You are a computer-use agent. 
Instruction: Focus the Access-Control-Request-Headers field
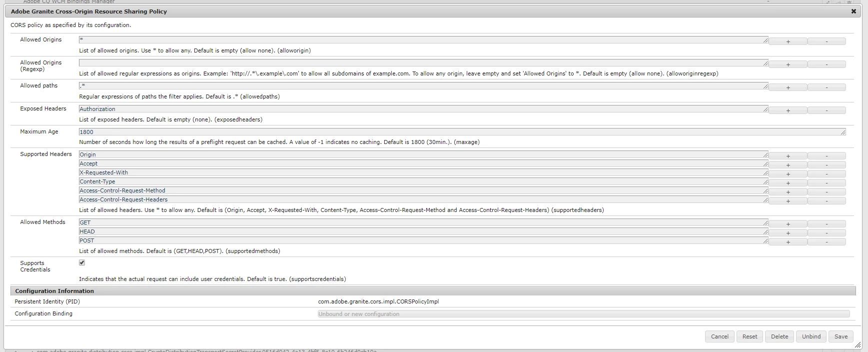[423, 199]
